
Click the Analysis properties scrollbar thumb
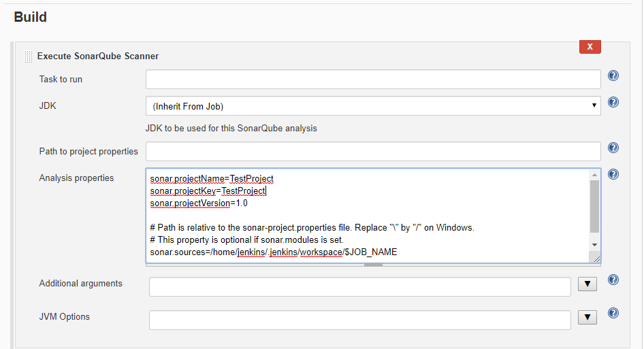tap(594, 207)
